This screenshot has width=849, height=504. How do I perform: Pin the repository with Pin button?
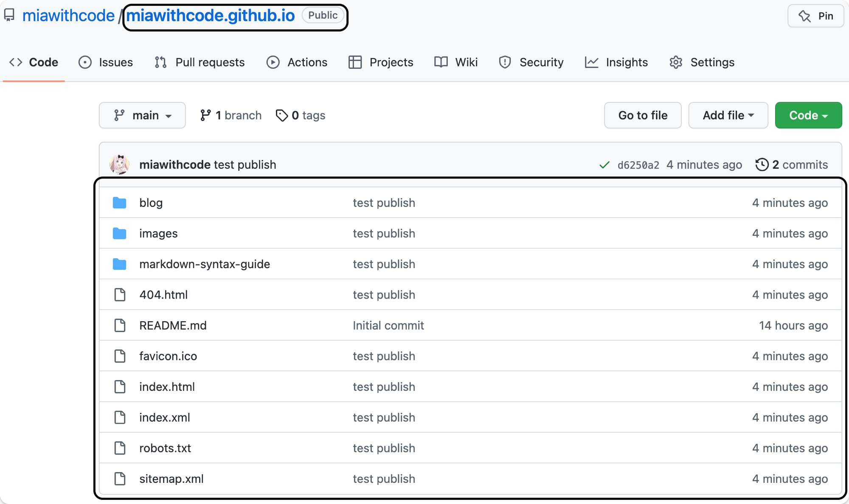point(815,16)
